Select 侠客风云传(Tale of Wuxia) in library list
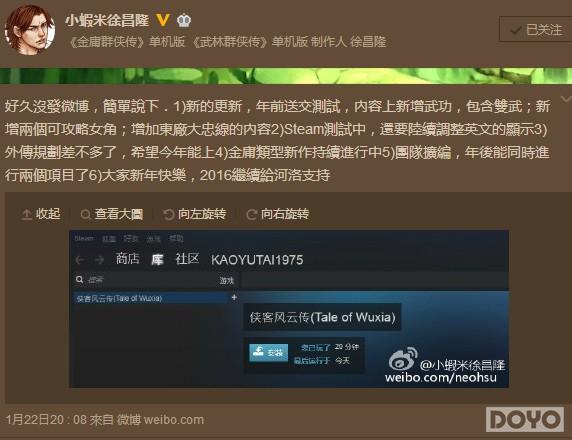 [x=151, y=298]
